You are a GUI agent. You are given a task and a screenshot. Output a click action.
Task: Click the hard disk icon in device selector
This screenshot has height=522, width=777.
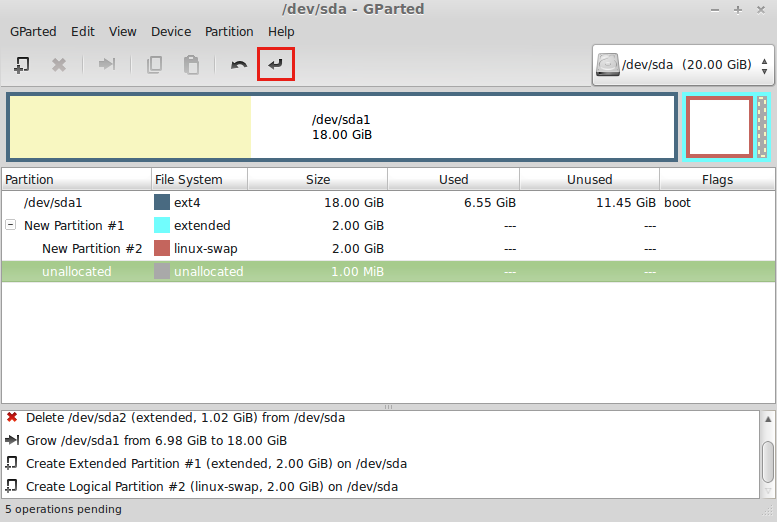point(607,65)
